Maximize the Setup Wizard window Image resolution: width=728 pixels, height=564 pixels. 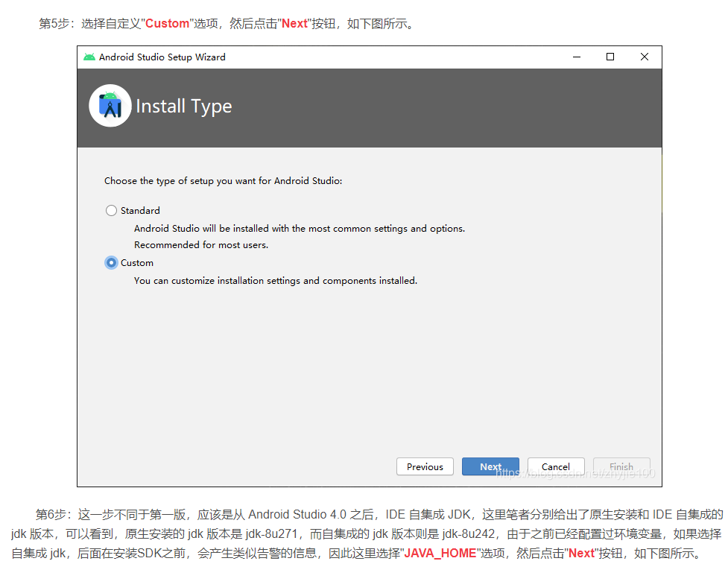(610, 57)
